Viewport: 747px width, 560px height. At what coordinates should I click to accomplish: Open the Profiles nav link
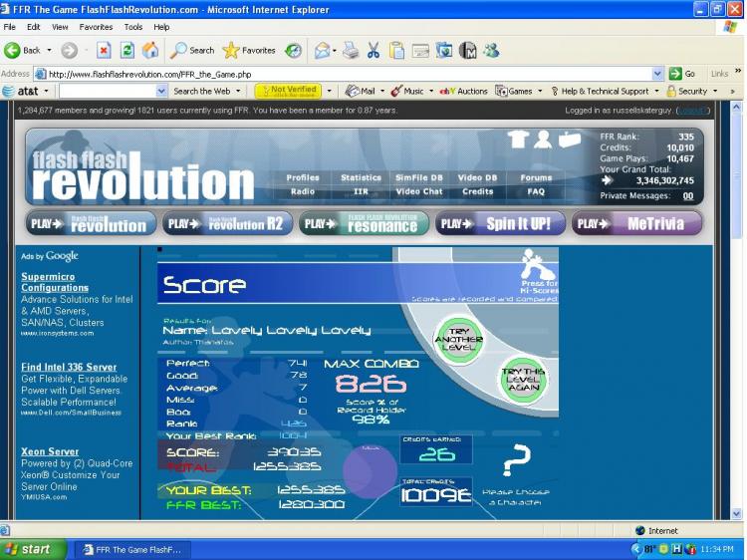tap(303, 177)
